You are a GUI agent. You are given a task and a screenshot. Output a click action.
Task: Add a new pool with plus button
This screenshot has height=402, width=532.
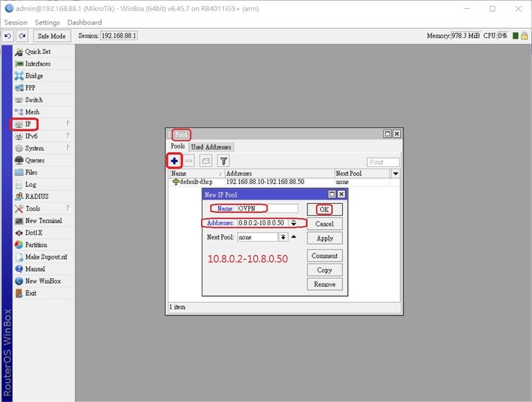coord(174,161)
